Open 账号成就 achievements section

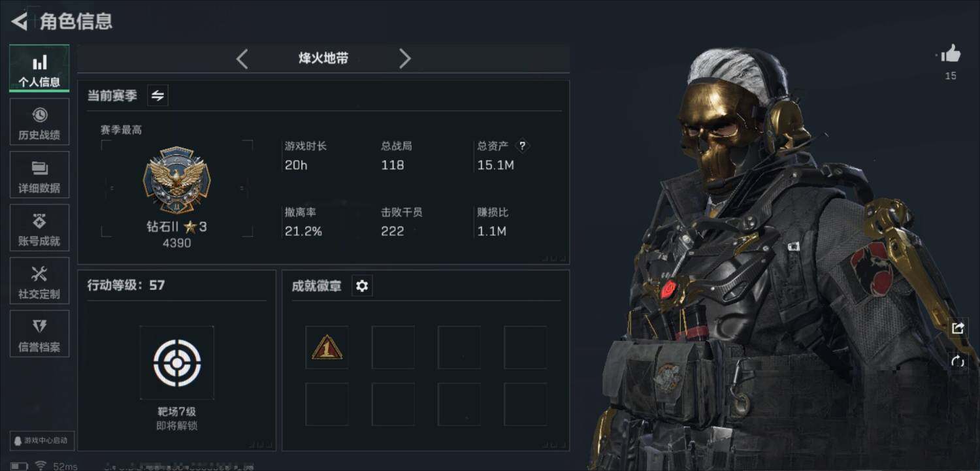pos(39,228)
